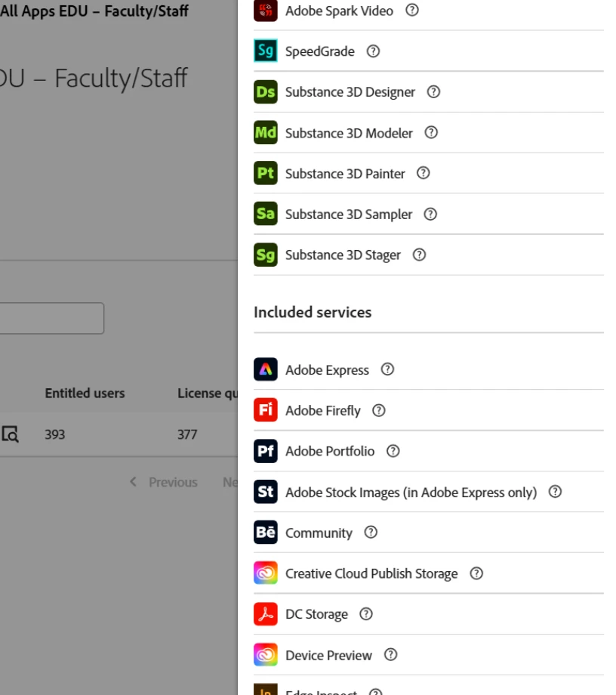Screen dimensions: 616x695
Task: Select the Substance 3D Sampler label
Action: point(349,215)
